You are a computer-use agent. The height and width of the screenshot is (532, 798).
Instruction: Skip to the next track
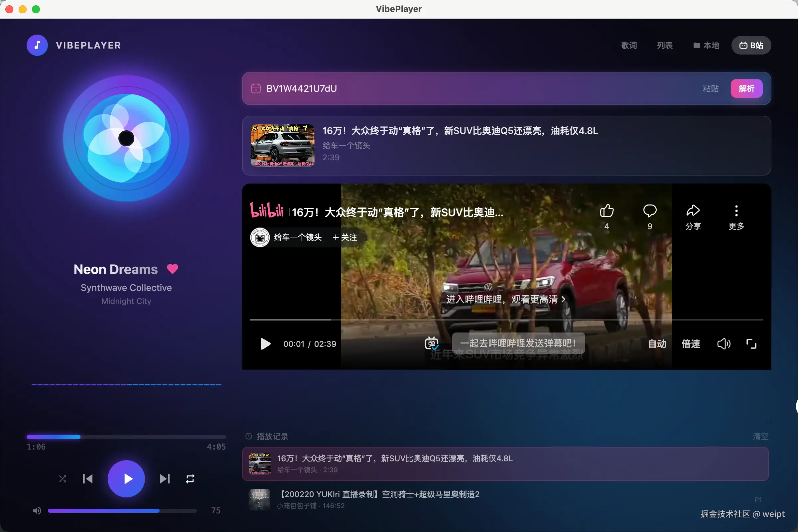click(x=165, y=479)
